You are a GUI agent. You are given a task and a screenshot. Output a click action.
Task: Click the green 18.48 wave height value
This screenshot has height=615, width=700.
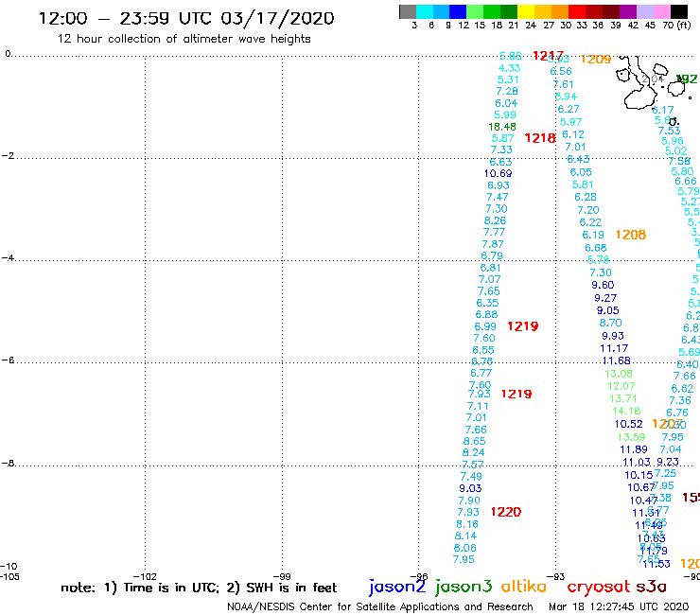point(502,127)
